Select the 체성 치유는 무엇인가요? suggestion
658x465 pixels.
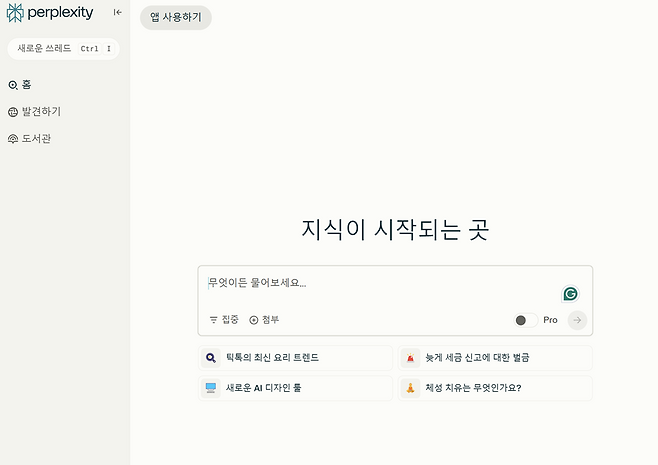pos(495,388)
